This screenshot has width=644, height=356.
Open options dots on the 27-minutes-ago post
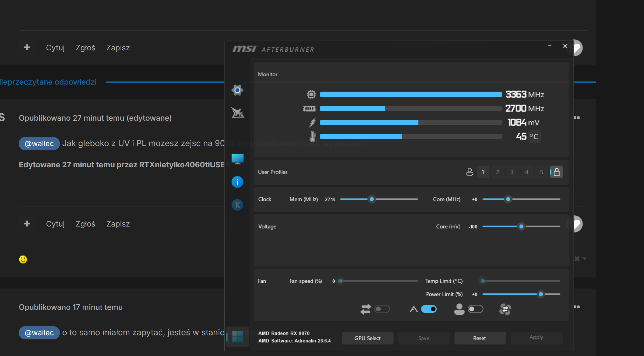point(577,118)
